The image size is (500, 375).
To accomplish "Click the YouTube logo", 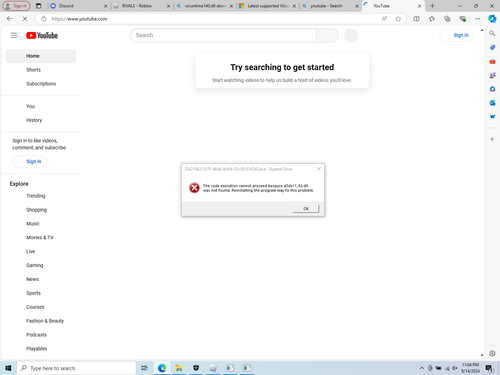I will (42, 35).
